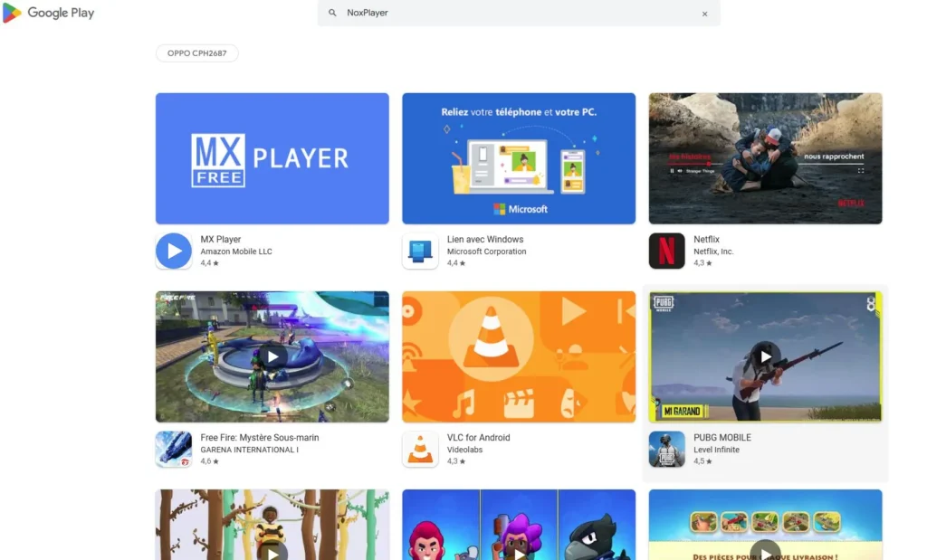Viewport: 927px width, 560px height.
Task: Open VLC for Android title
Action: pos(478,438)
